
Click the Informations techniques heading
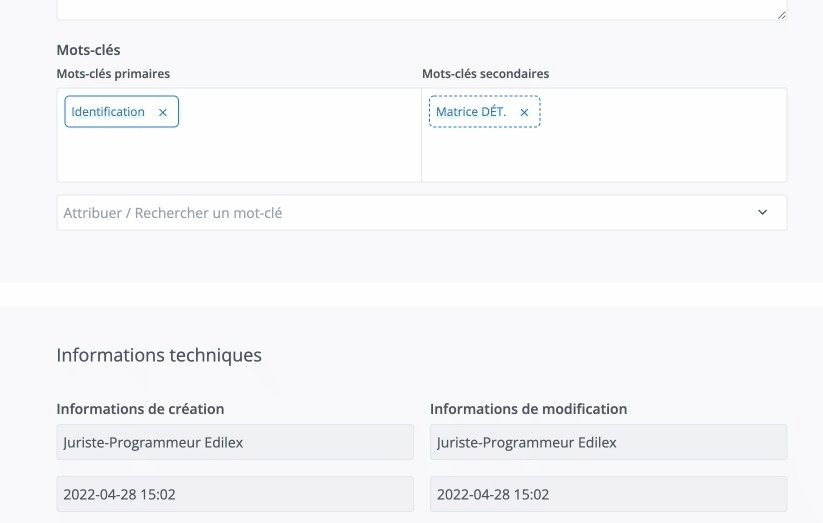click(159, 355)
